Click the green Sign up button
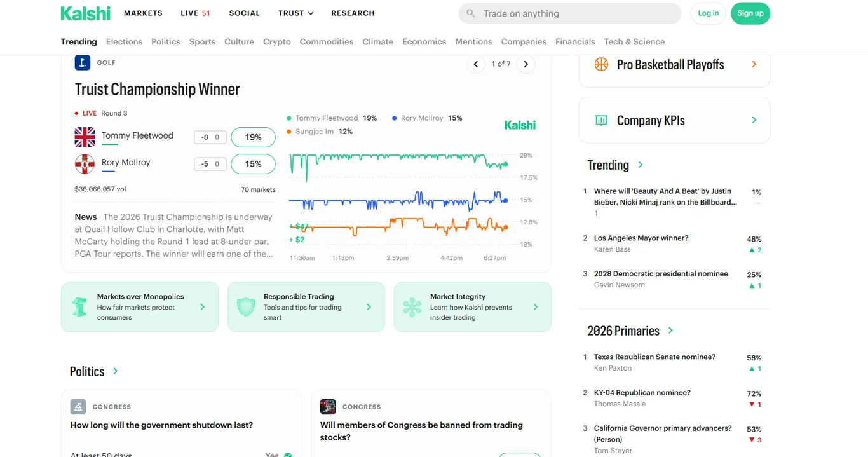Image resolution: width=868 pixels, height=457 pixels. pyautogui.click(x=750, y=13)
